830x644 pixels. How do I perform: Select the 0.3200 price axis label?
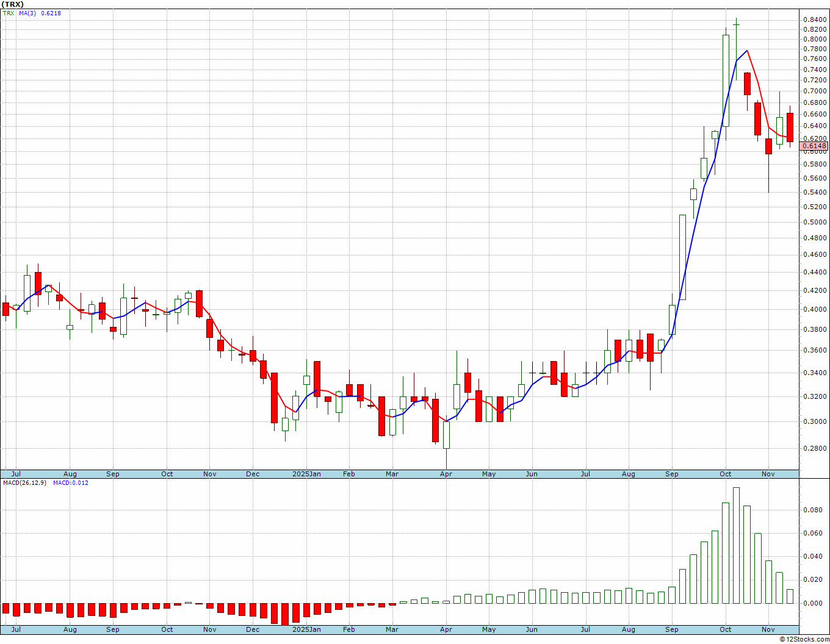[x=815, y=396]
